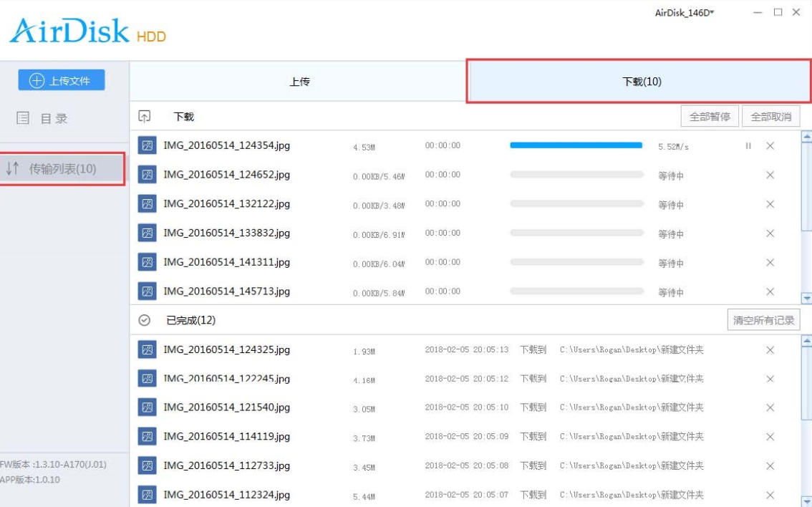Viewport: 812px width, 507px height.
Task: Pause download of IMG_20160514_124354.jpg
Action: [x=748, y=146]
